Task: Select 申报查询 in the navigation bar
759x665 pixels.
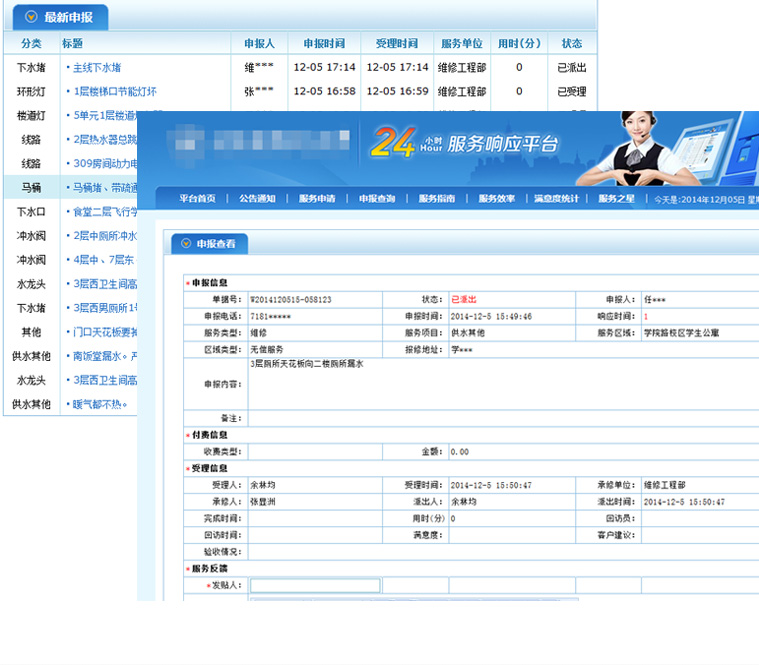Action: pos(377,199)
